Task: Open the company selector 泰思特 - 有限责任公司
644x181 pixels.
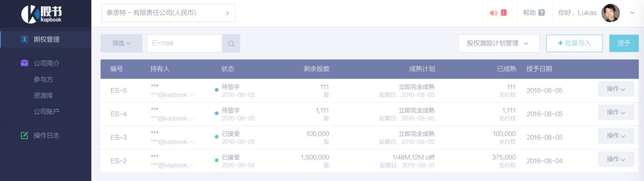Action: (x=168, y=13)
